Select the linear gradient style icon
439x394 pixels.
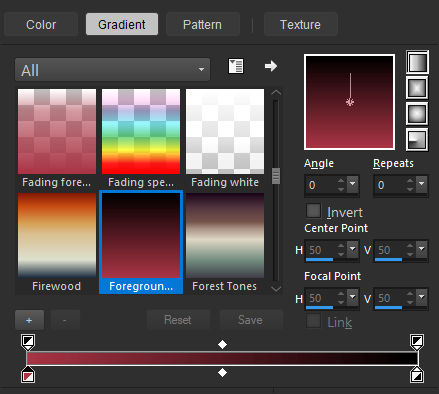coord(417,62)
